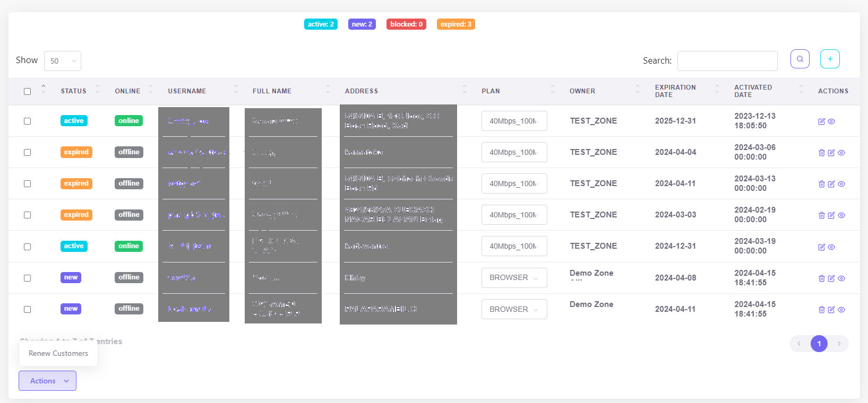
Task: Choose Renew Customers from the actions menu
Action: (58, 354)
